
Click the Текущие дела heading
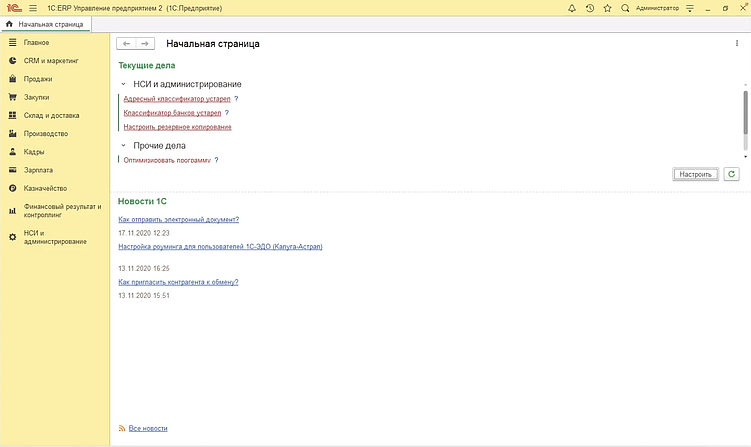coord(147,66)
